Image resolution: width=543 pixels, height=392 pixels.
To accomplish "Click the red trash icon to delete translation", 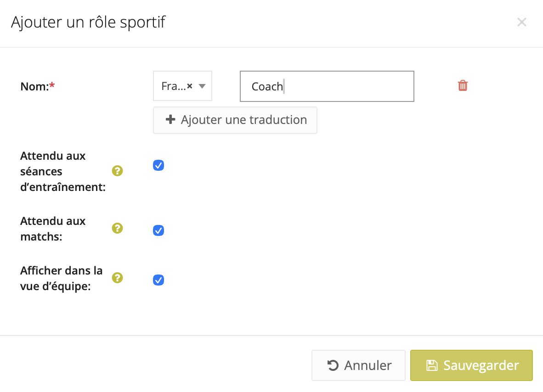I will [463, 85].
